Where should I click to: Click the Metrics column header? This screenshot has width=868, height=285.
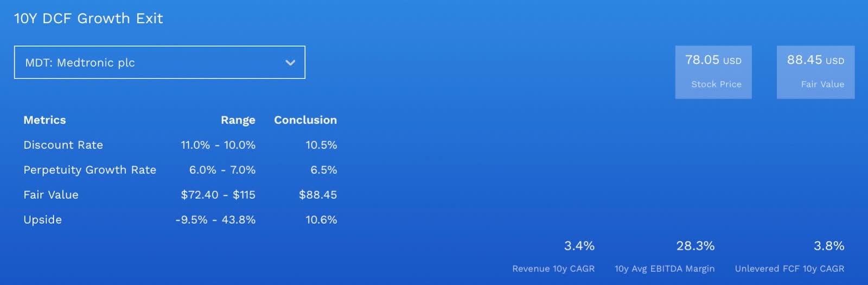[x=44, y=120]
